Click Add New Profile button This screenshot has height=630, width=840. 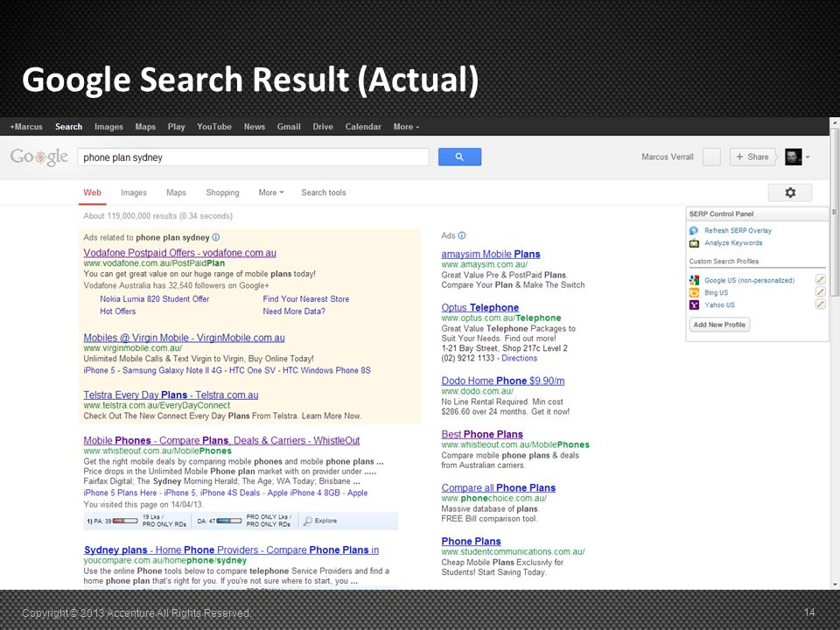719,325
